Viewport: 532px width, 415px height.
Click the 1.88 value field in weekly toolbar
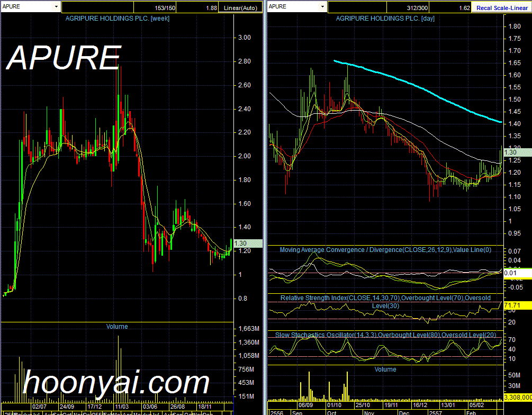click(x=197, y=7)
